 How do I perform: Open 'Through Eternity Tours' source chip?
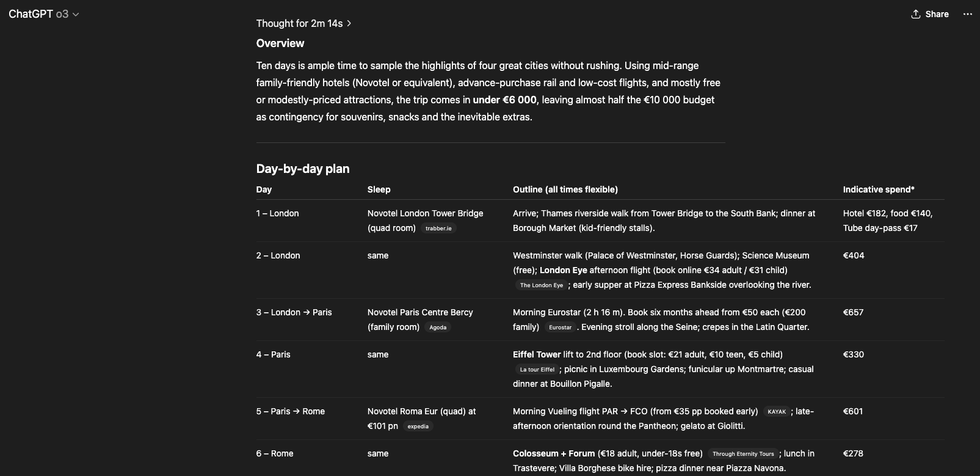[x=743, y=454]
